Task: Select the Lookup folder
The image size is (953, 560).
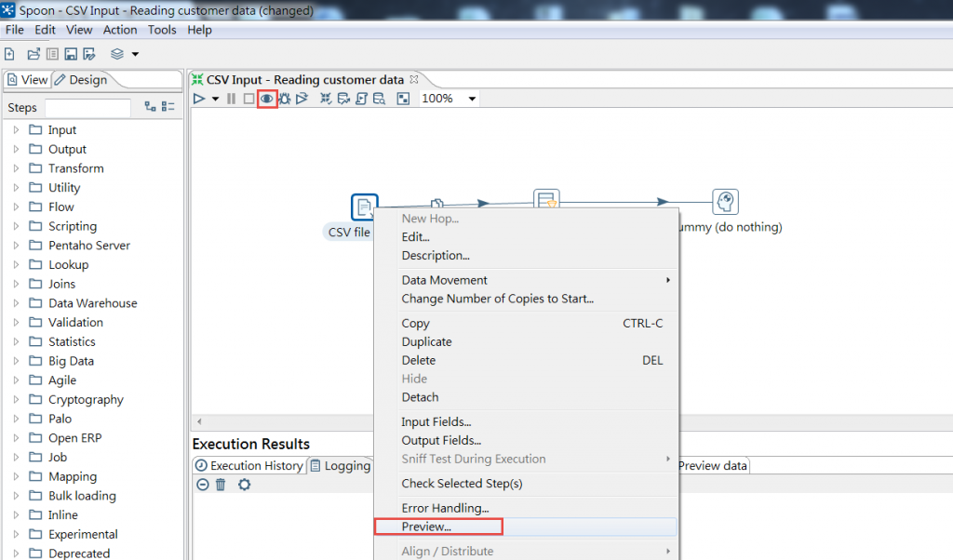Action: pos(69,265)
